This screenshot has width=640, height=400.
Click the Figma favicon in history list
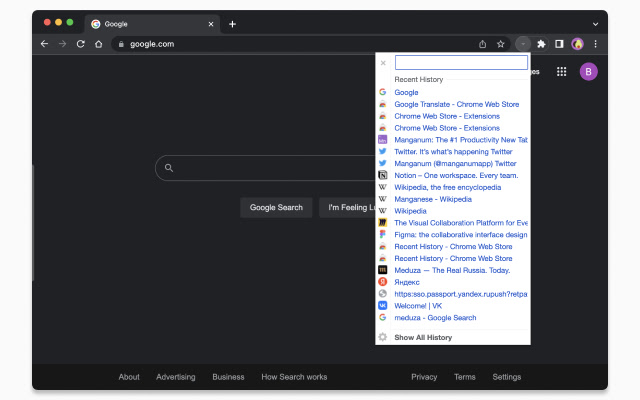382,234
